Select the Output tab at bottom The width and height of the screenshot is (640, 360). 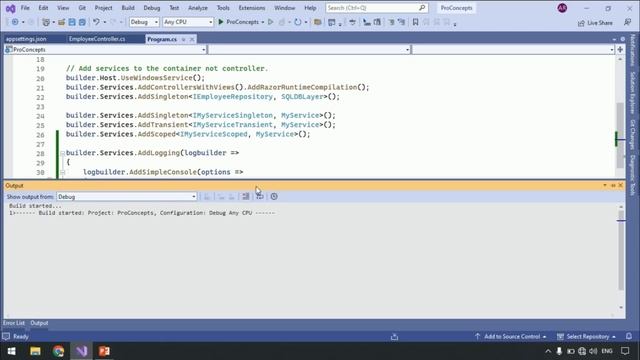39,323
